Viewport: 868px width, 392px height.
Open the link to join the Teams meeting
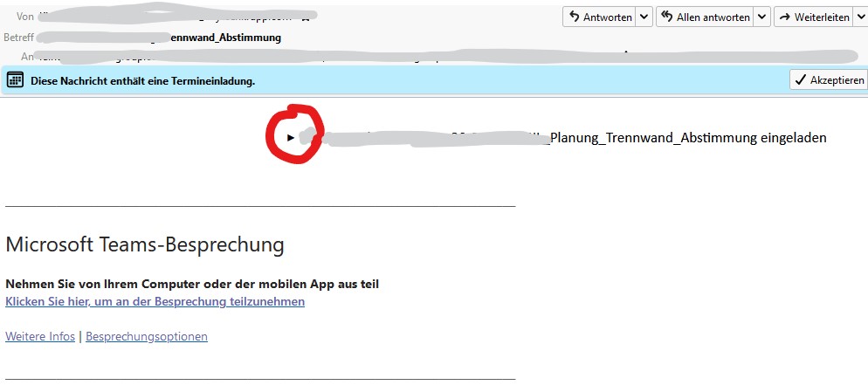tap(155, 302)
